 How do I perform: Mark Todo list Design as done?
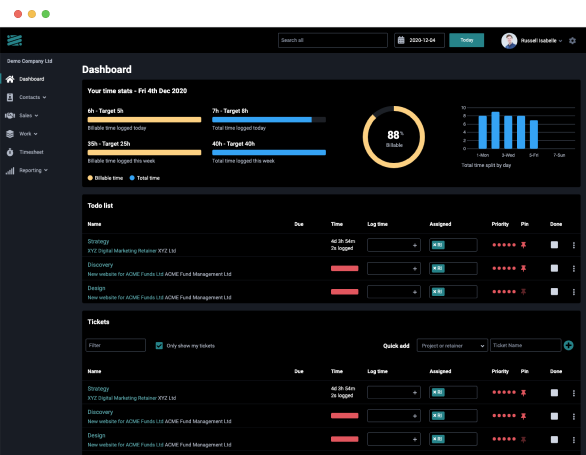point(554,292)
